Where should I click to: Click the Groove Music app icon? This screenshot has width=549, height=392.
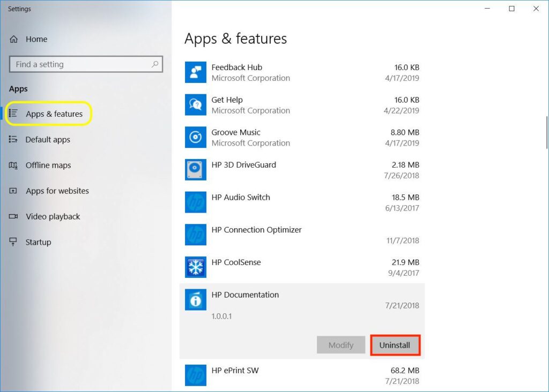pos(196,138)
